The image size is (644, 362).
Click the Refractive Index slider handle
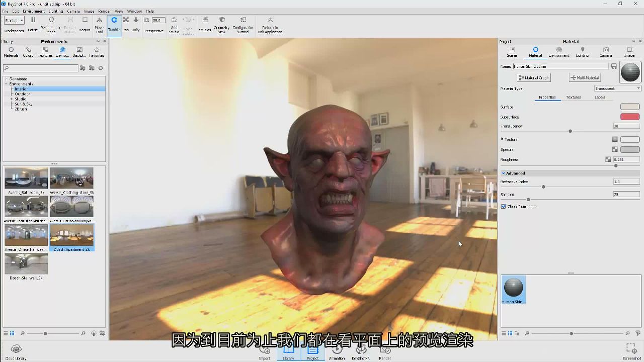(543, 187)
